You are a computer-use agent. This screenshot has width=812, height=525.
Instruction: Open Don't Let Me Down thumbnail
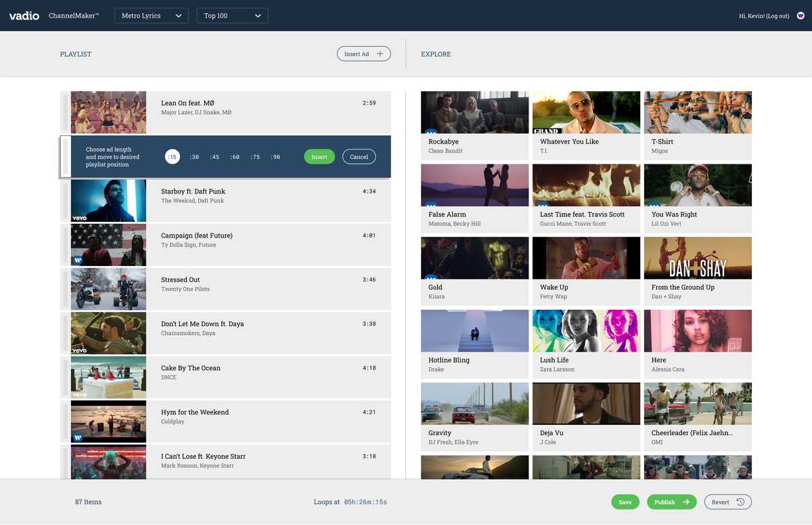[108, 333]
